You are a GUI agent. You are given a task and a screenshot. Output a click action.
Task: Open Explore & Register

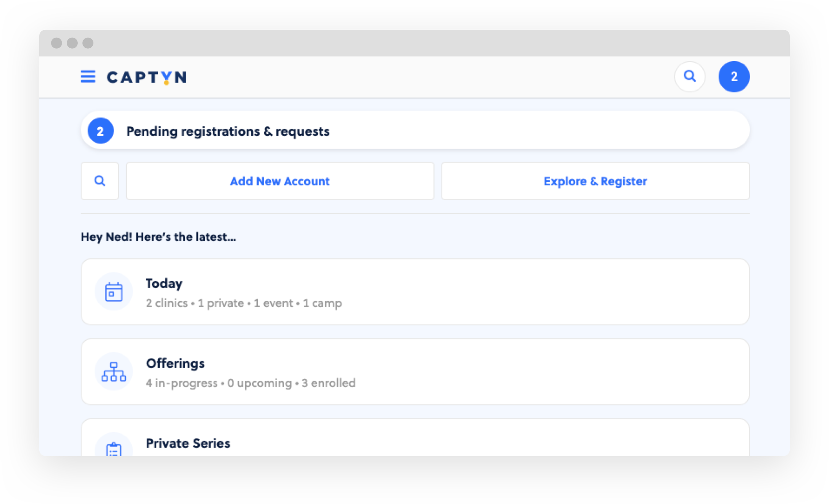tap(595, 181)
